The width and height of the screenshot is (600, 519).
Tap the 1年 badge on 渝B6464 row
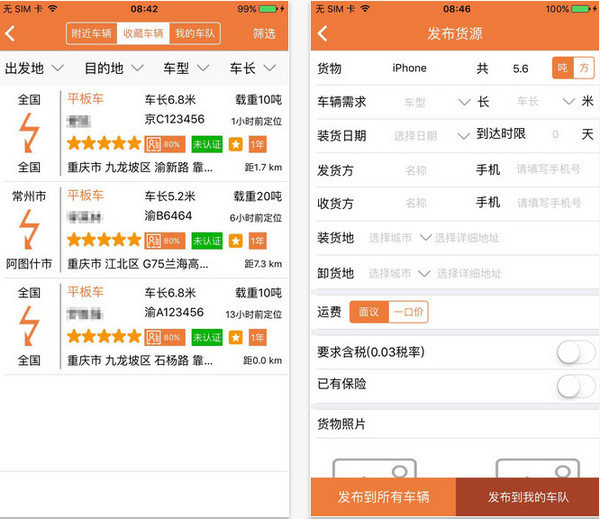point(258,241)
